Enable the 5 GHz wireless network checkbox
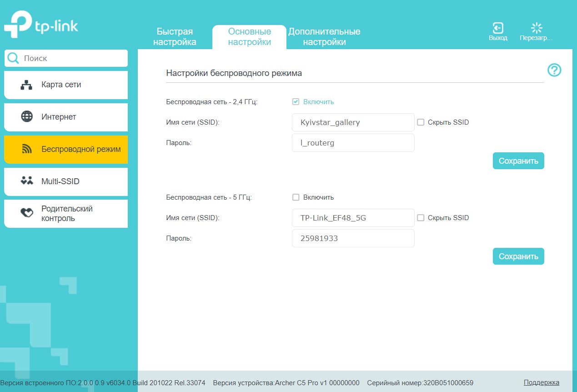Image resolution: width=577 pixels, height=392 pixels. tap(296, 197)
